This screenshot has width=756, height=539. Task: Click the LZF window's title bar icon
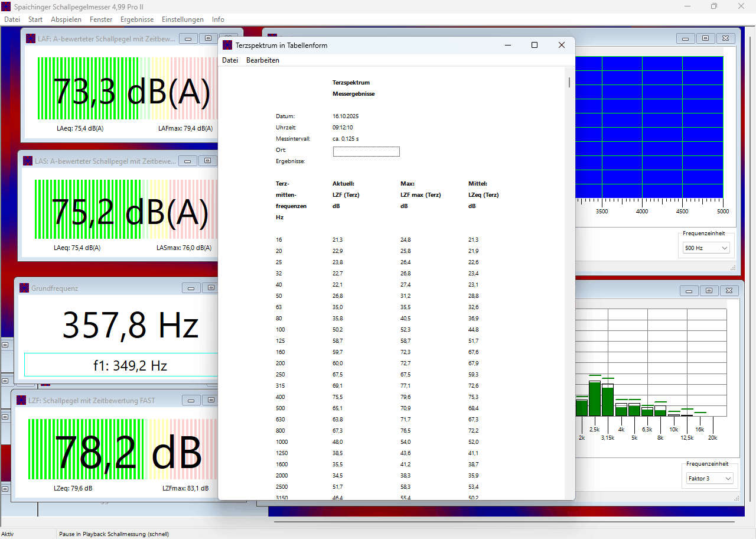21,400
